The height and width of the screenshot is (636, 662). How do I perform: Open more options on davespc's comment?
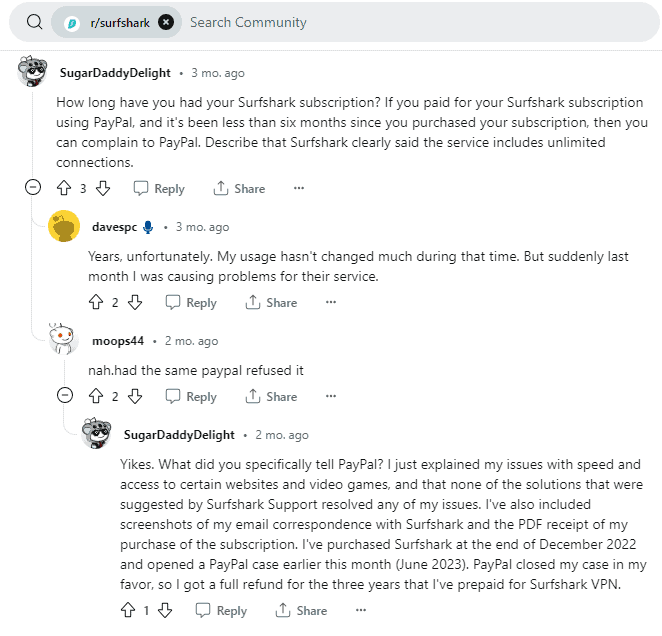point(330,302)
